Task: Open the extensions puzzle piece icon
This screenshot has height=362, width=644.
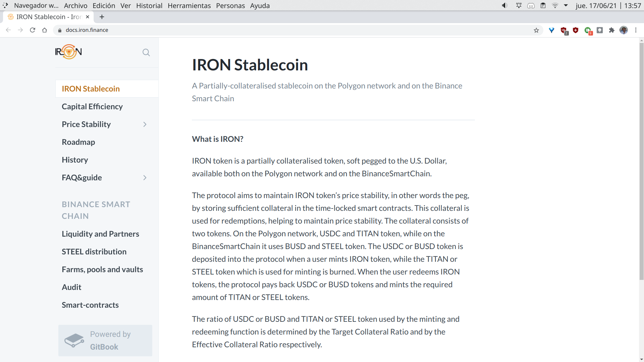Action: (x=611, y=30)
